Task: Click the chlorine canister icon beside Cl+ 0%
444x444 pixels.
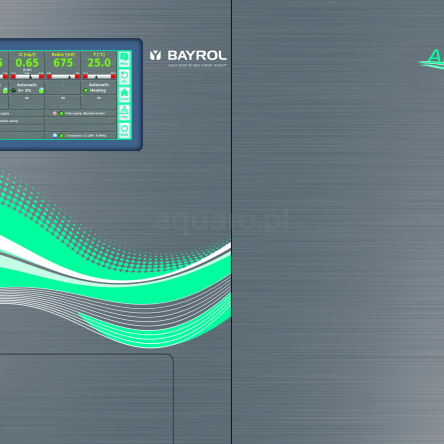Action: click(41, 90)
